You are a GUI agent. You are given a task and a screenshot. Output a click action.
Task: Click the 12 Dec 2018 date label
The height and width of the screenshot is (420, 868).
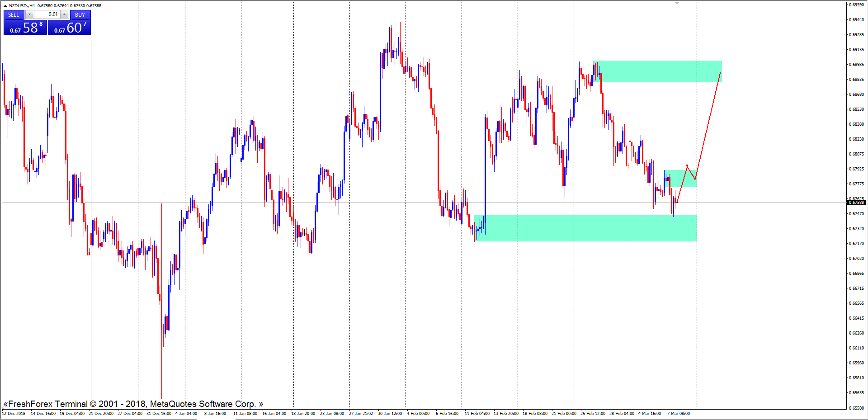click(x=14, y=414)
